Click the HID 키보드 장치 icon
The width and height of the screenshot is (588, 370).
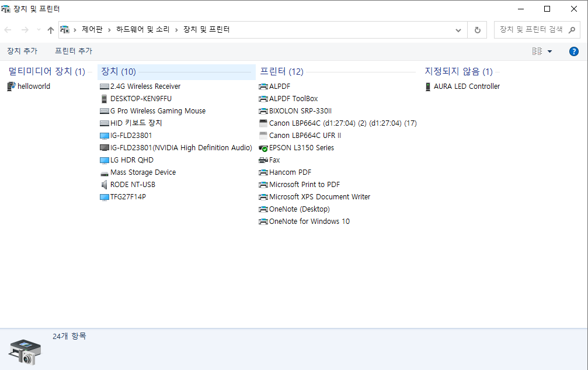105,123
